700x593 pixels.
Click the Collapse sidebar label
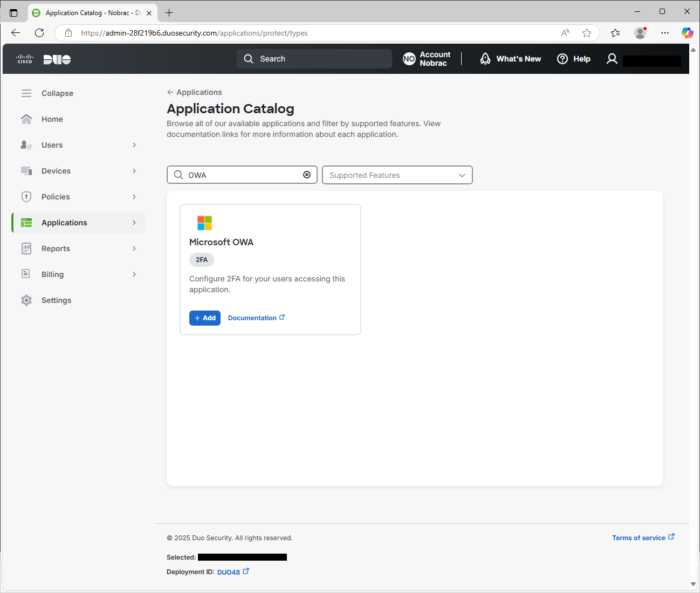[57, 93]
